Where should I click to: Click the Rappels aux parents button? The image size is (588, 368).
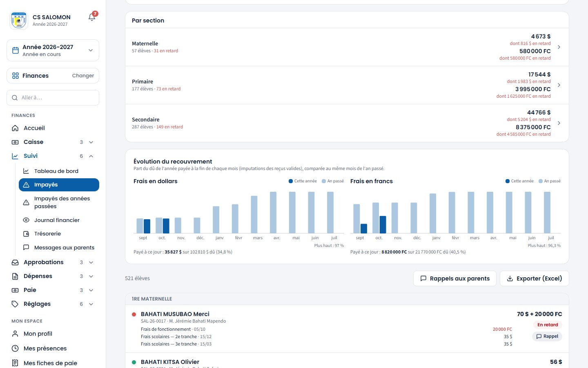coord(455,278)
